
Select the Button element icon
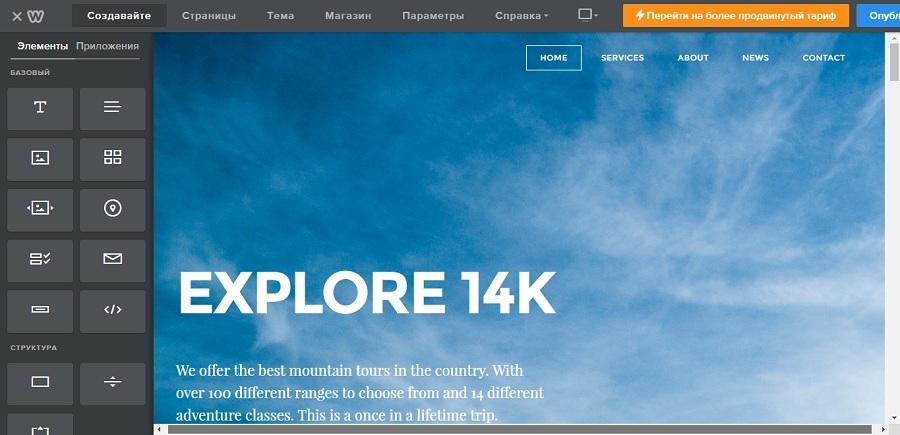(40, 311)
